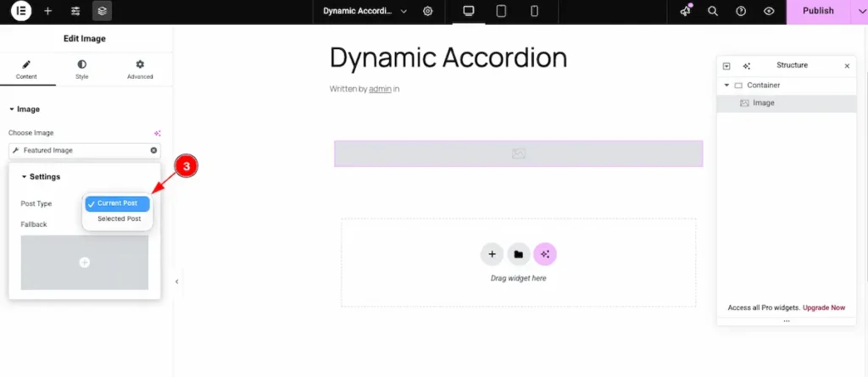Switch to the Advanced tab
This screenshot has height=377, width=868.
pos(140,69)
